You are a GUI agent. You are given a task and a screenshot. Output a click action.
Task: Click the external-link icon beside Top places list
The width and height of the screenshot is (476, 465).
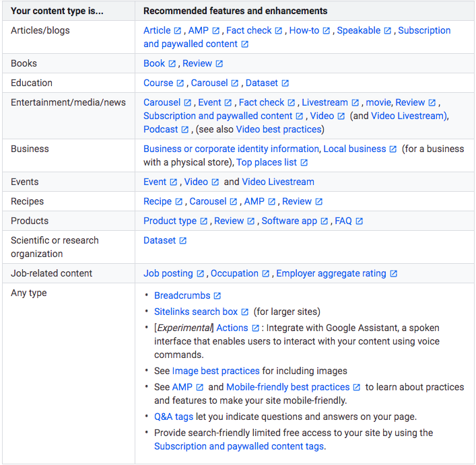pyautogui.click(x=304, y=163)
